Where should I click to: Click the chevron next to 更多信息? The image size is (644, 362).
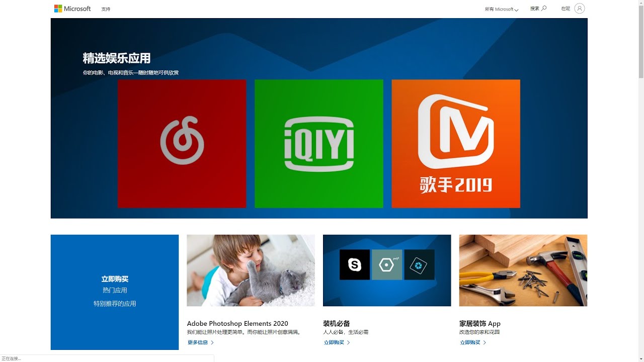tap(212, 342)
